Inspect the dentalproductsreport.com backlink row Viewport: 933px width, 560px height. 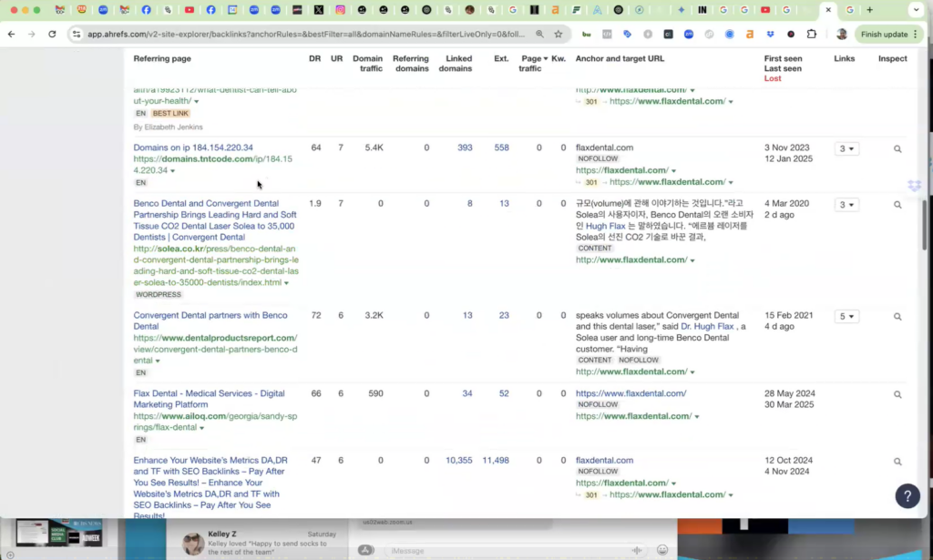click(x=897, y=316)
